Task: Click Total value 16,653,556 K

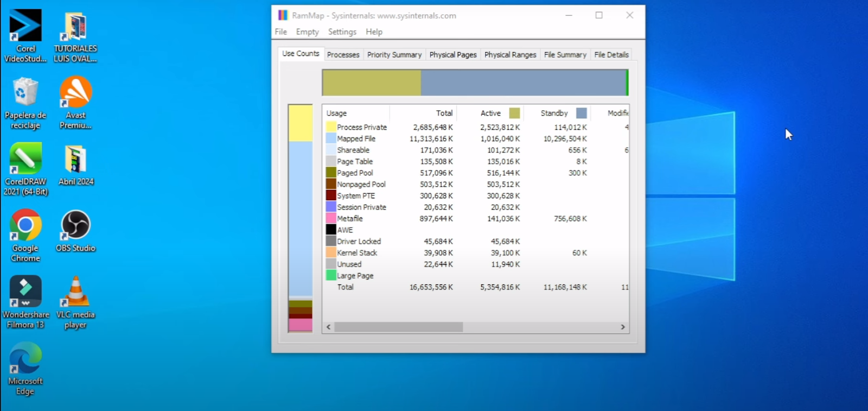Action: click(431, 287)
